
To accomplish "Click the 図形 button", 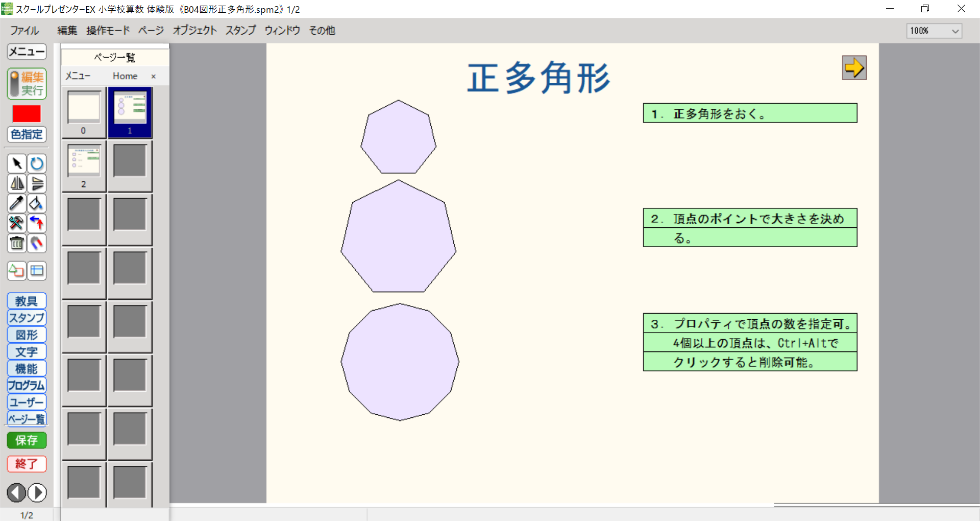I will coord(27,335).
